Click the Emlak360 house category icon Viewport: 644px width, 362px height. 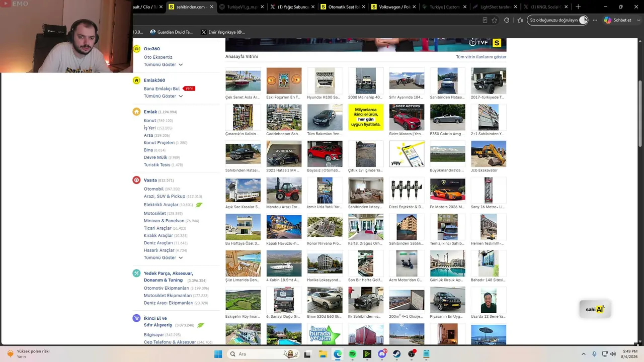point(136,80)
